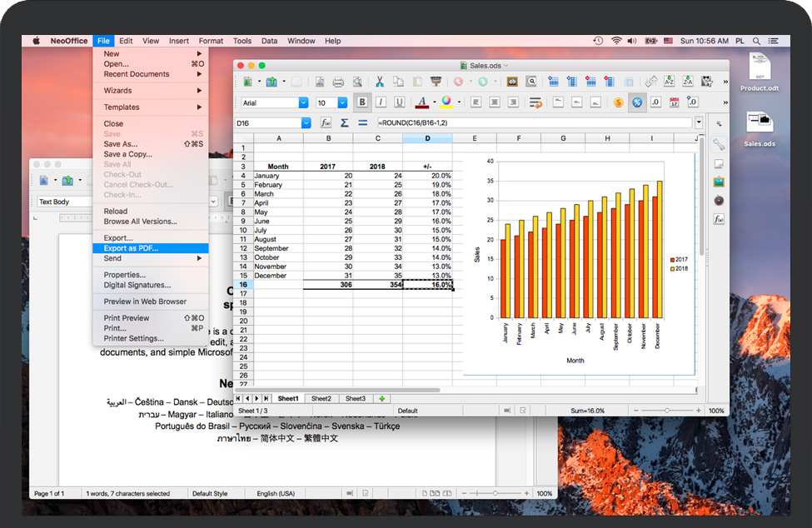Switch to the Sheet2 tab

pos(321,399)
